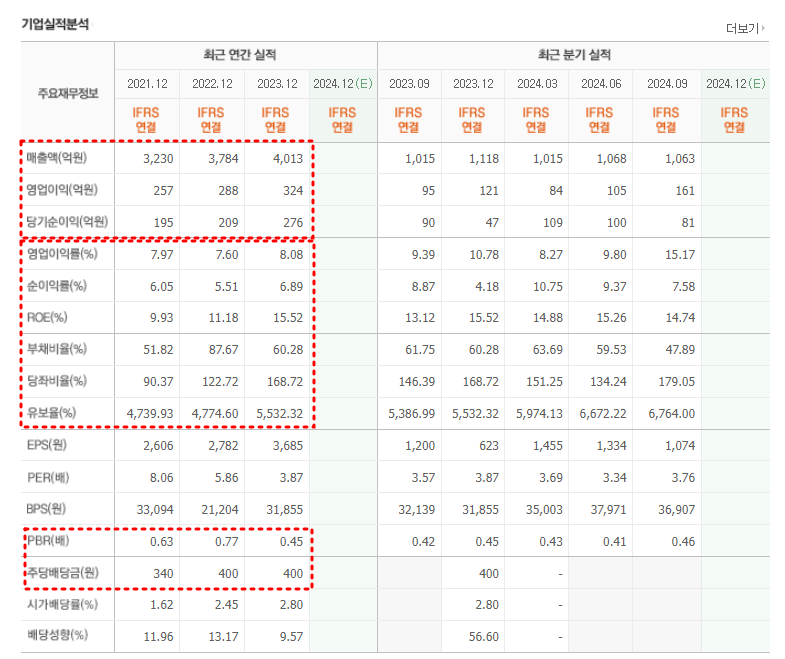Click the 11.96 payout ratio value
The image size is (785, 659).
coord(158,637)
